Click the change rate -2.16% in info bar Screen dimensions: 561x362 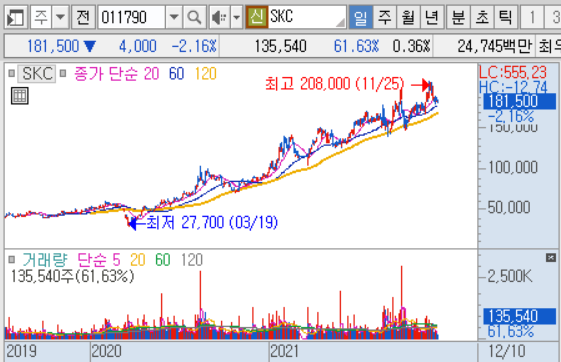click(194, 46)
